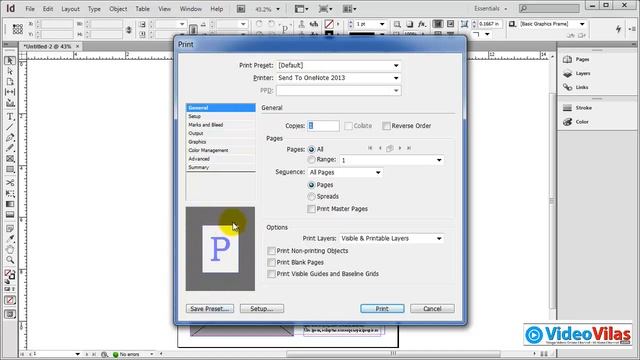Select Marks and Bleed category
640x360 pixels.
(x=221, y=125)
